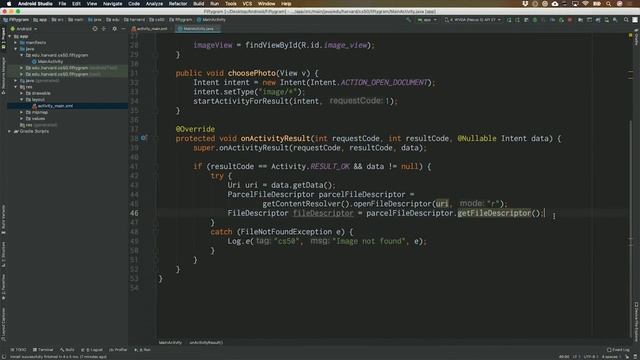Screen dimensions: 640x360
Task: Close the MainActivity.java tab
Action: point(218,29)
